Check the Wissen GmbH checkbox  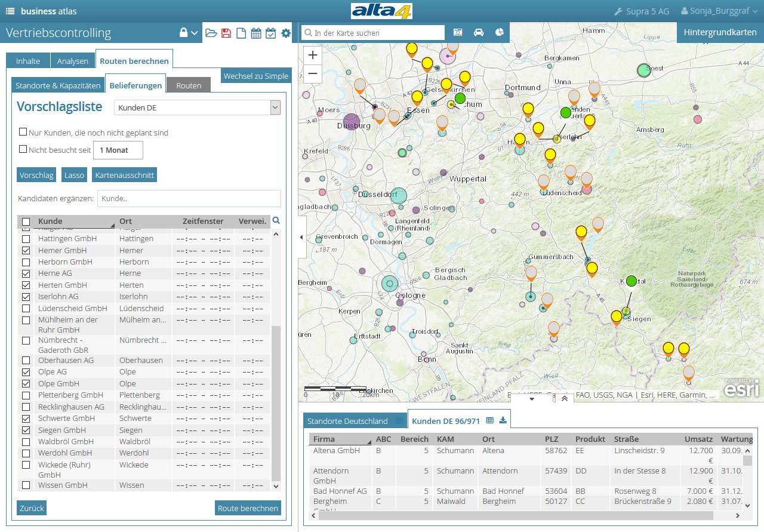(x=26, y=485)
